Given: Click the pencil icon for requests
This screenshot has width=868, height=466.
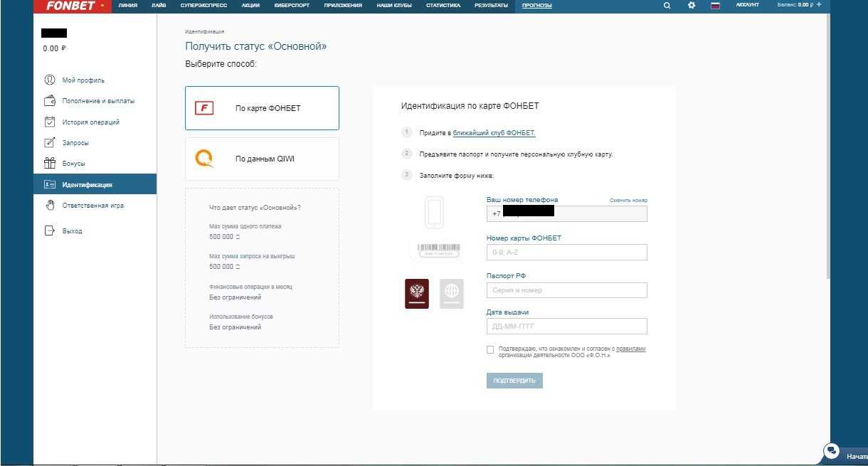Looking at the screenshot, I should click(x=50, y=142).
